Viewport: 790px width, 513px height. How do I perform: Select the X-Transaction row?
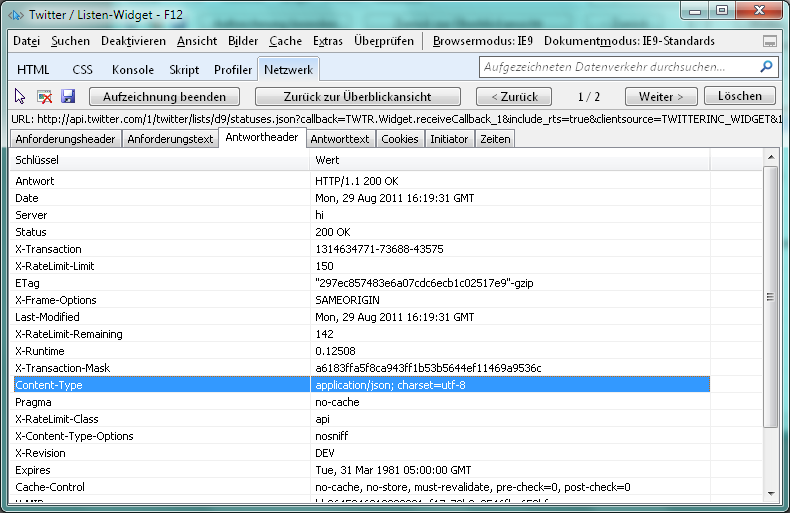(x=361, y=249)
